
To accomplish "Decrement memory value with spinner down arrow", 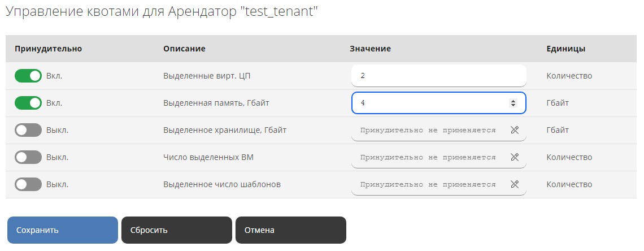I will (513, 105).
